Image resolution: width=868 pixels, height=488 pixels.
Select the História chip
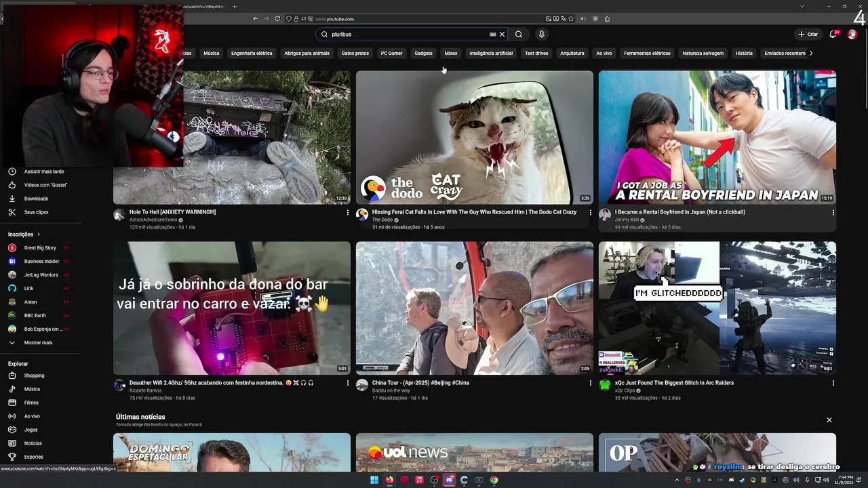click(744, 53)
